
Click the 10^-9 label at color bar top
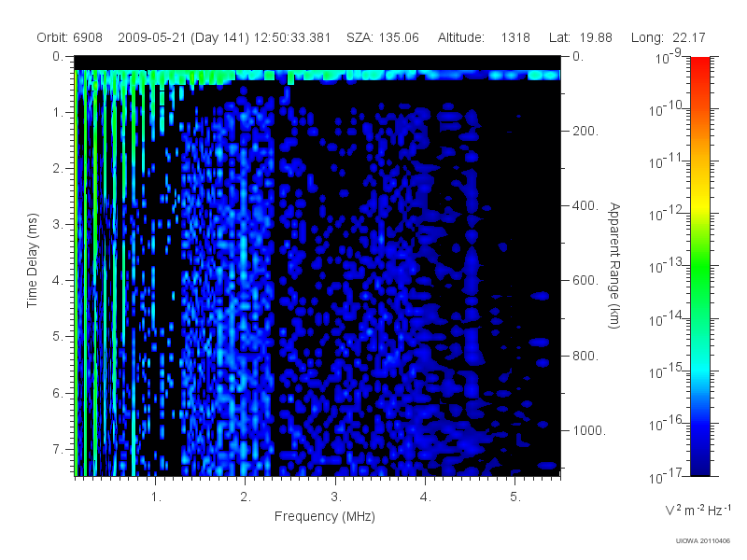click(669, 56)
